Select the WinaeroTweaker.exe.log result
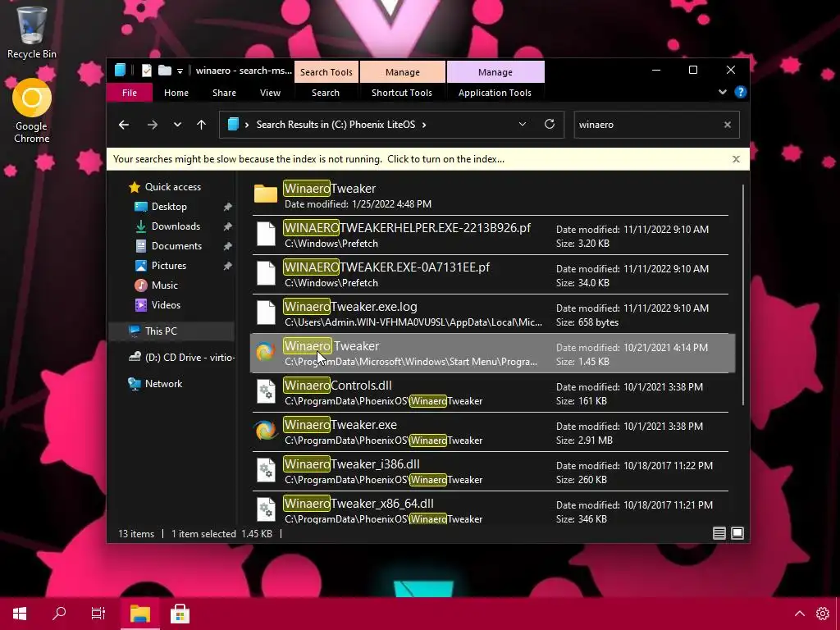The width and height of the screenshot is (840, 630). (x=491, y=314)
